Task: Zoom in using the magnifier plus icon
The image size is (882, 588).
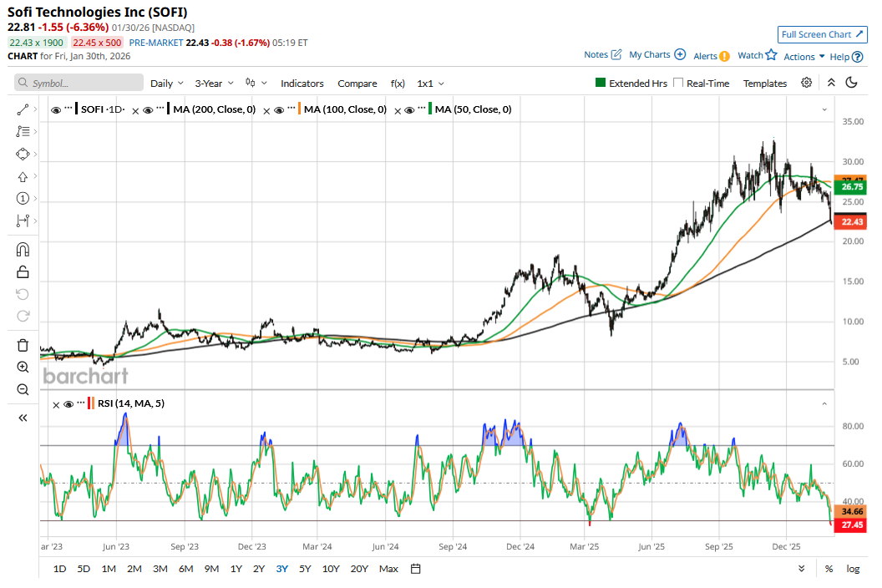Action: click(23, 367)
